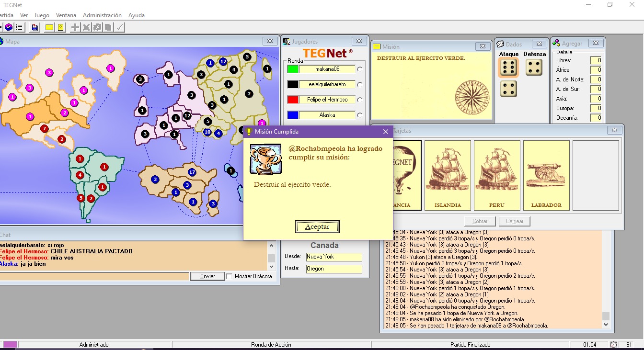Click the game log vertical scrollbar

point(606,280)
